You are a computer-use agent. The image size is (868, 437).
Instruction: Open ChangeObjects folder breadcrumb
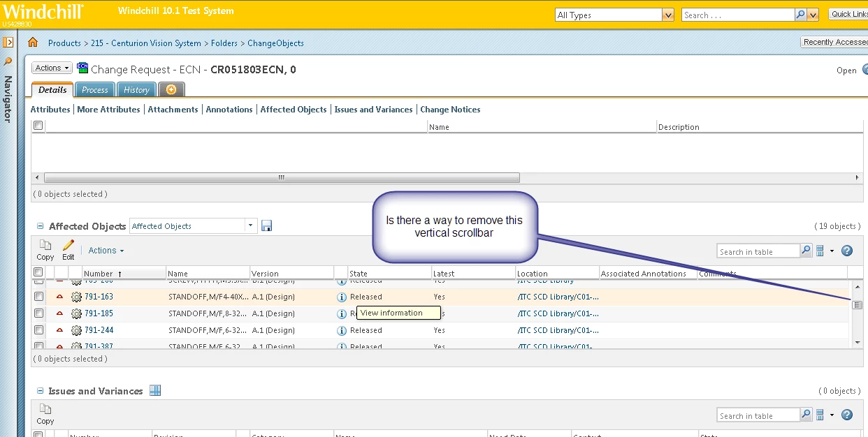tap(275, 43)
